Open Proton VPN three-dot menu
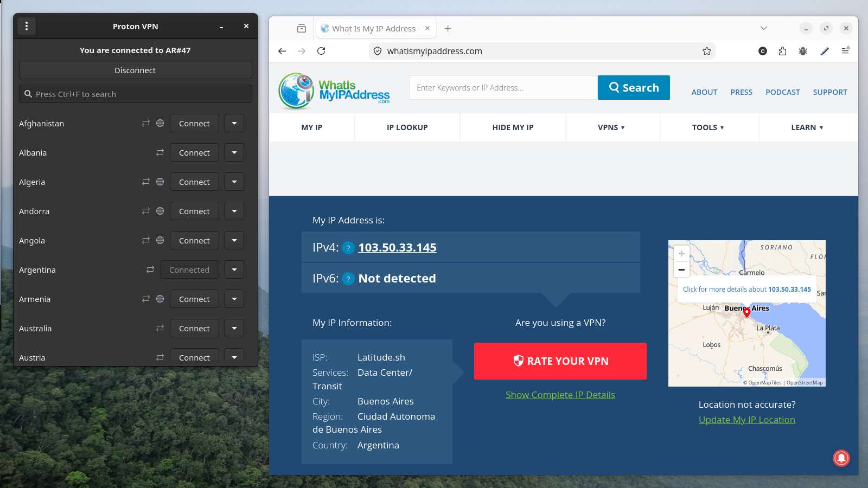 (x=27, y=26)
